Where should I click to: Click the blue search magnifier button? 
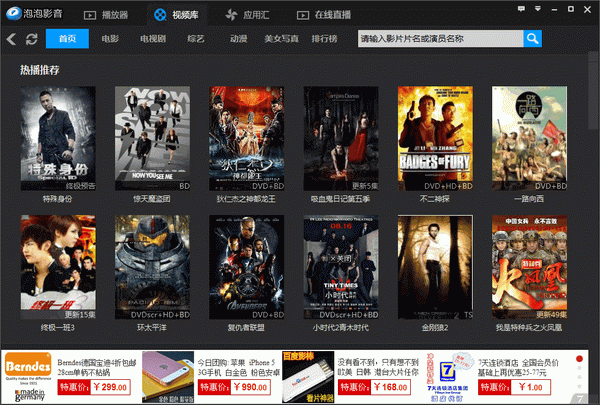pos(532,39)
